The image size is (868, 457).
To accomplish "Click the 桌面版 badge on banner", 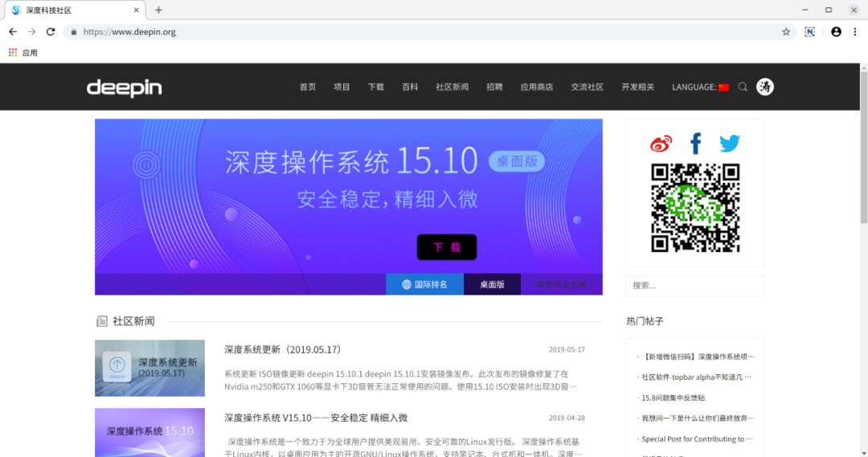I will pyautogui.click(x=517, y=161).
